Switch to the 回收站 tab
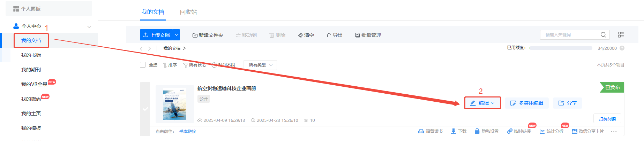 [x=188, y=12]
